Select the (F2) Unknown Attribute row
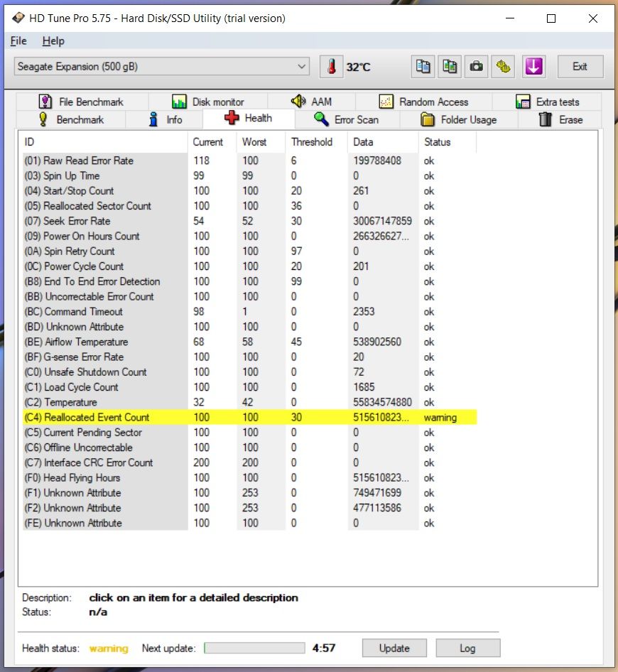This screenshot has height=672, width=618. point(249,508)
